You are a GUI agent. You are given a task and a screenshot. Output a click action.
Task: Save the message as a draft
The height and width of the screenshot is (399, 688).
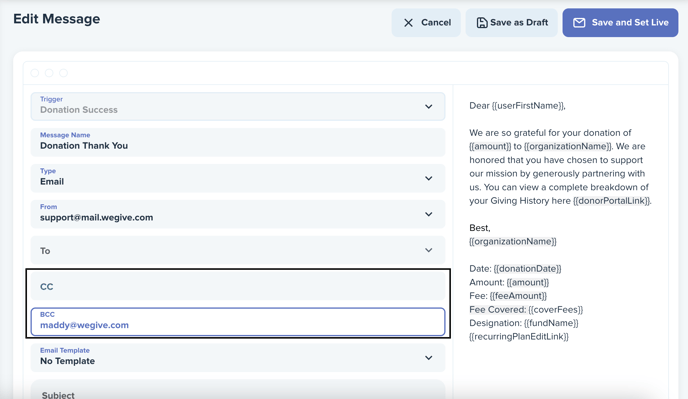coord(512,23)
